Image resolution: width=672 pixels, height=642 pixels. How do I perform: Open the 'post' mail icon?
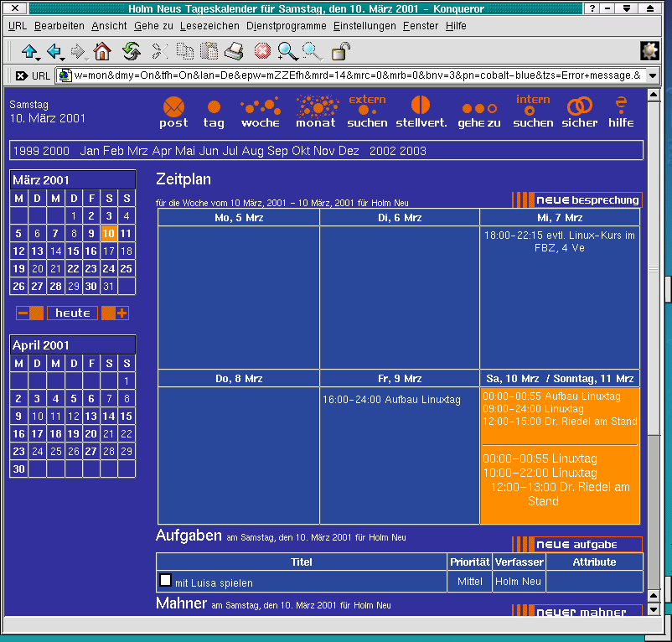173,107
